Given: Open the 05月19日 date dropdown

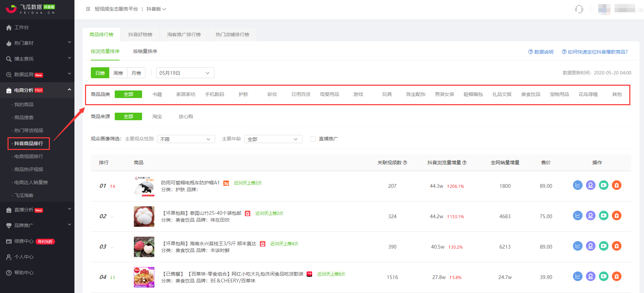Looking at the screenshot, I should pos(185,73).
